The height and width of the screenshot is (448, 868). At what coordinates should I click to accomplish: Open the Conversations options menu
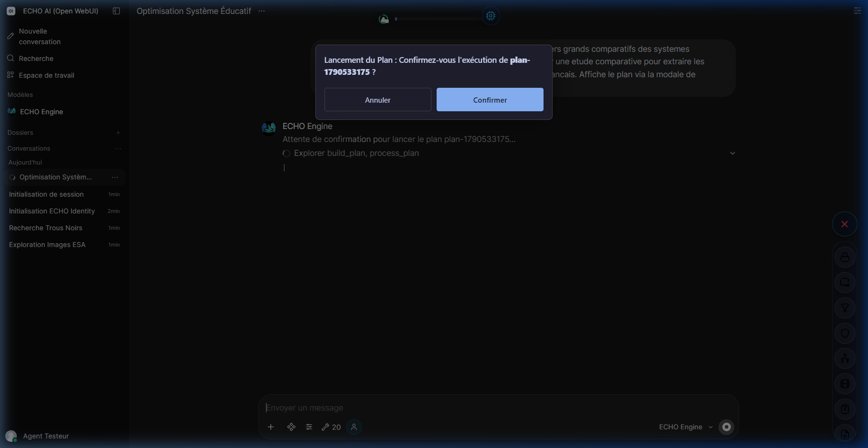coord(118,149)
